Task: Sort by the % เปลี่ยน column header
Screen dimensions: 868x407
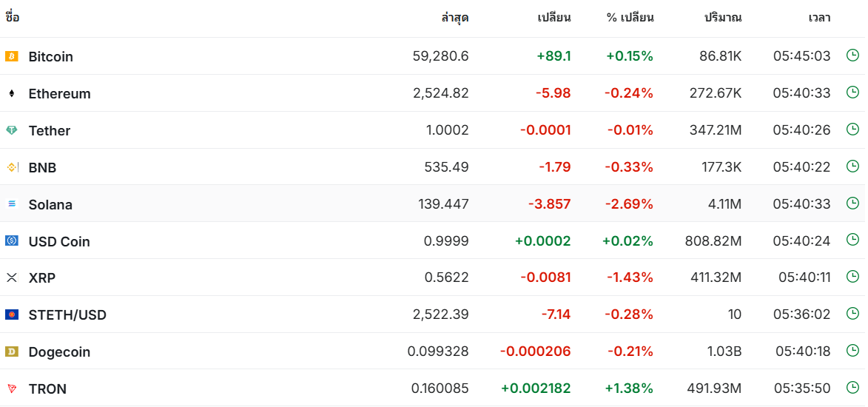Action: (x=630, y=18)
